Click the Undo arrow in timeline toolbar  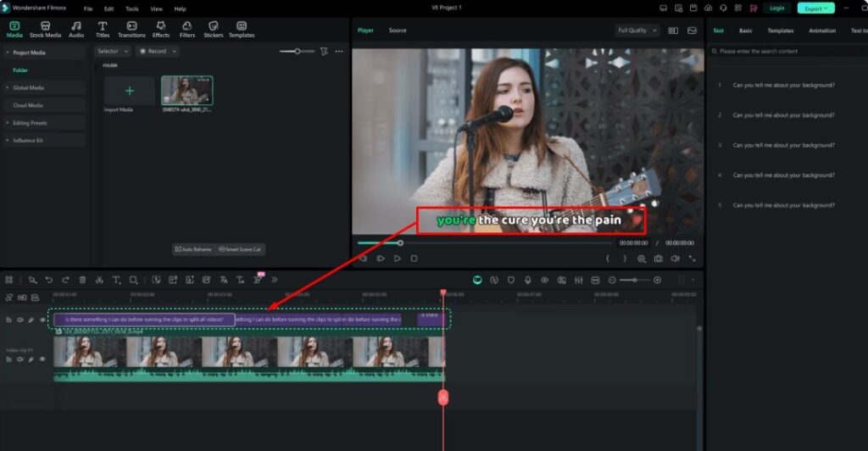(48, 280)
